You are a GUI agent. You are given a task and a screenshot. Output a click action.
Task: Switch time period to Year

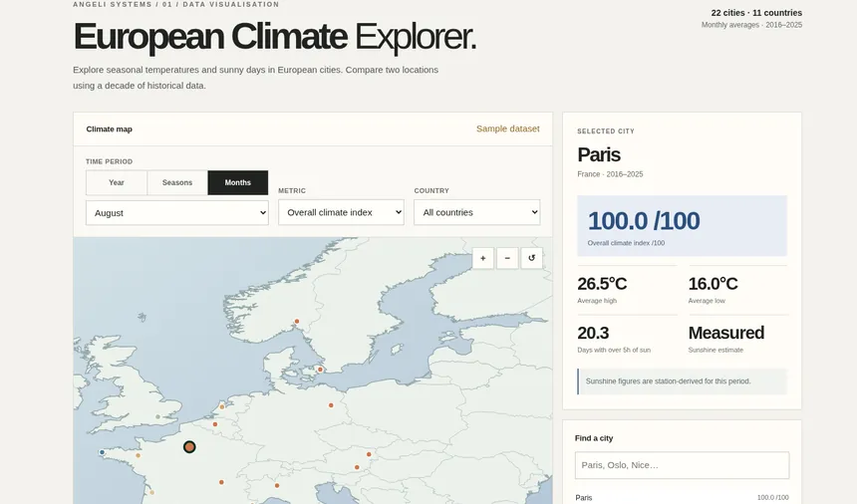coord(117,182)
